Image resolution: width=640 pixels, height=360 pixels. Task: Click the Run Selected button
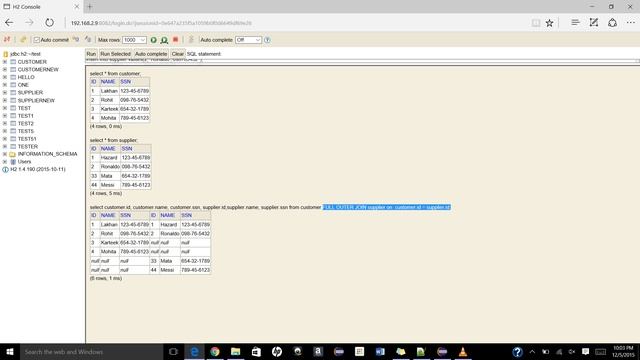(x=116, y=54)
